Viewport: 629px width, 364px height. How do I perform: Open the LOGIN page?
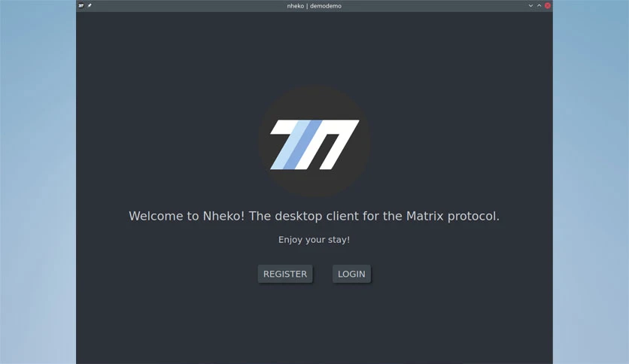(351, 274)
